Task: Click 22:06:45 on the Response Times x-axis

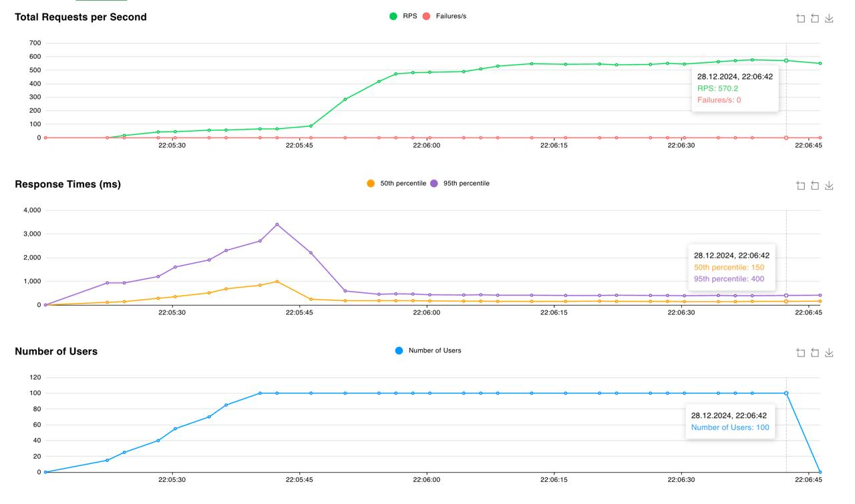Action: click(x=808, y=312)
